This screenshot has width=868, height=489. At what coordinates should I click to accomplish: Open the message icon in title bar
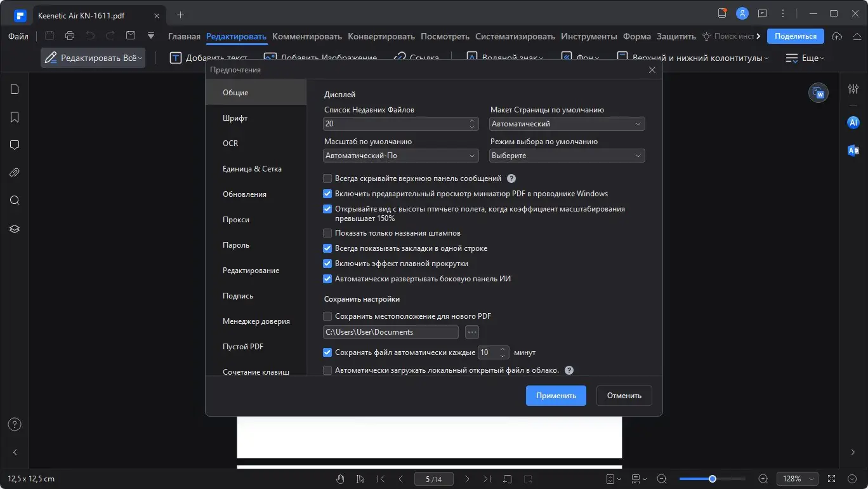[x=763, y=13]
